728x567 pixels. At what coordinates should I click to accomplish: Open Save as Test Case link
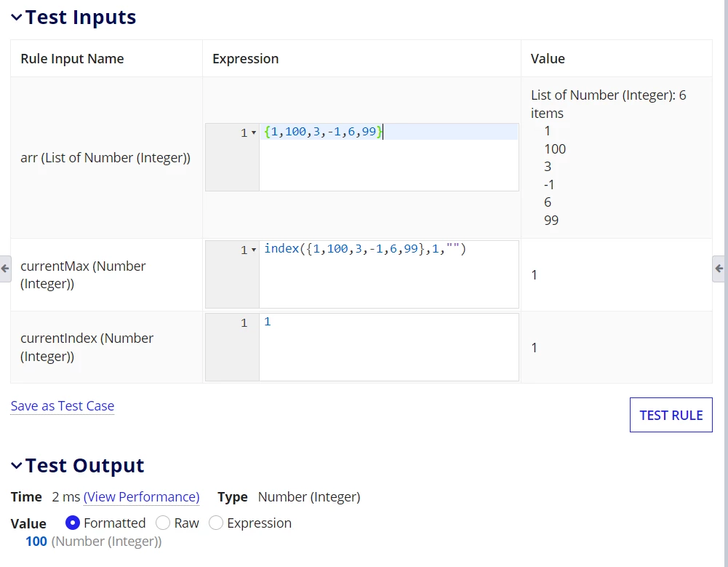click(63, 405)
